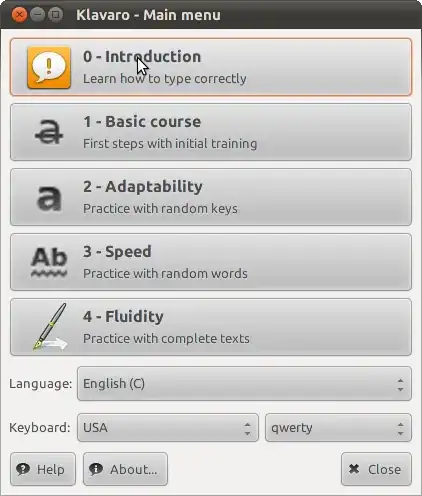The width and height of the screenshot is (422, 496).
Task: Click the Help speech-bubble question icon
Action: pyautogui.click(x=23, y=469)
